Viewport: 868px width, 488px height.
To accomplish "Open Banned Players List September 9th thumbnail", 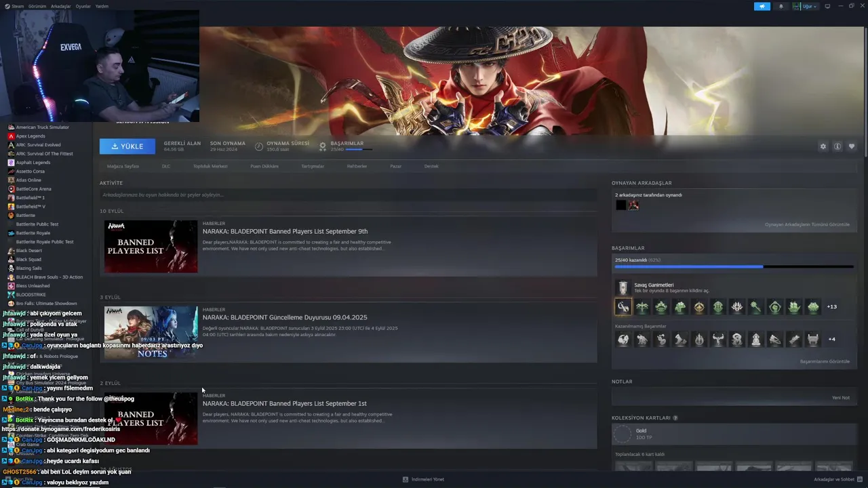I will tap(151, 247).
